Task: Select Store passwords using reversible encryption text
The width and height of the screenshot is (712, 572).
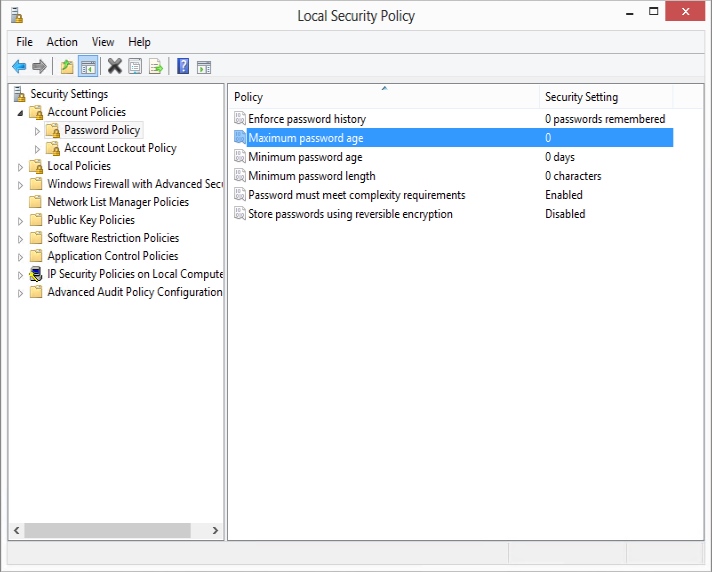Action: 351,214
